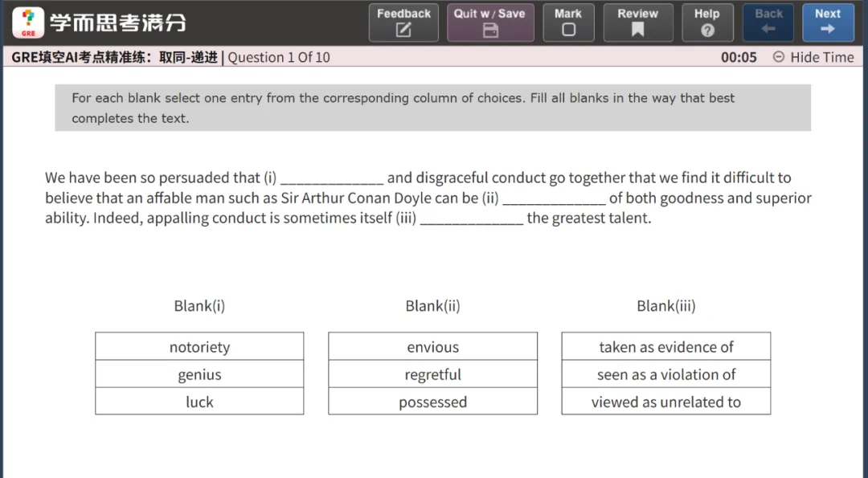Viewport: 868px width, 478px height.
Task: Click the Feedback pencil icon button
Action: [403, 22]
